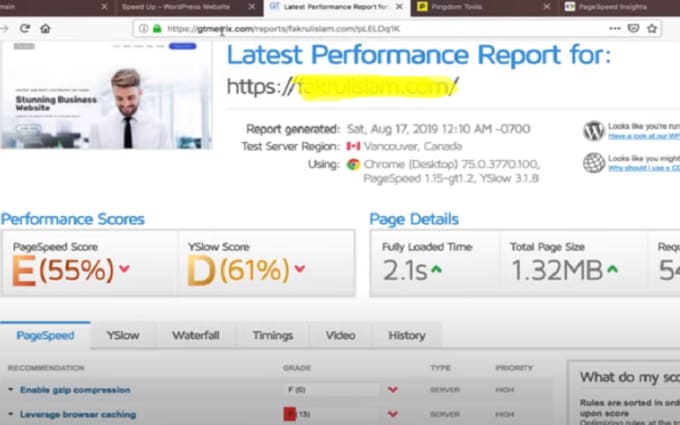Close the Latest Performance Report tab

(399, 7)
